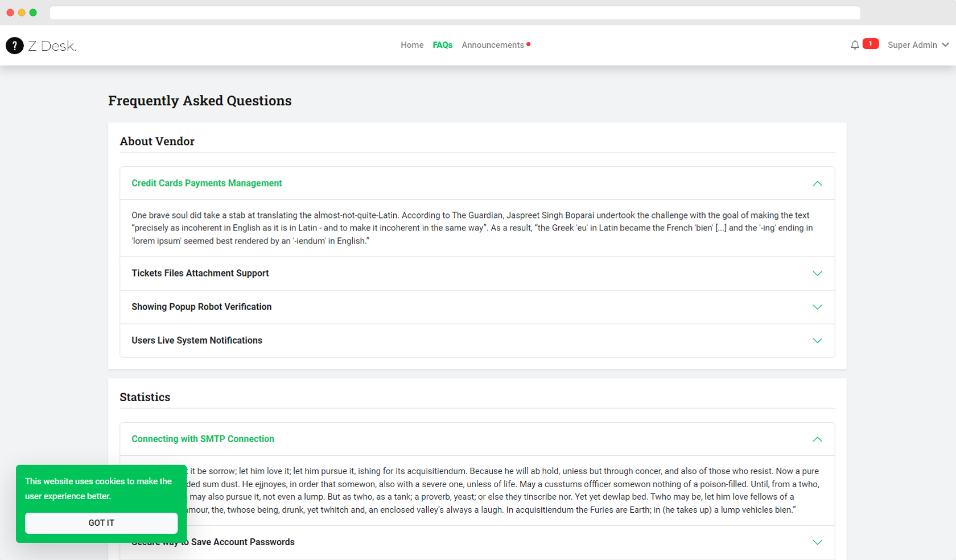
Task: Expand Showing Popup Robot Verification chevron
Action: (817, 307)
